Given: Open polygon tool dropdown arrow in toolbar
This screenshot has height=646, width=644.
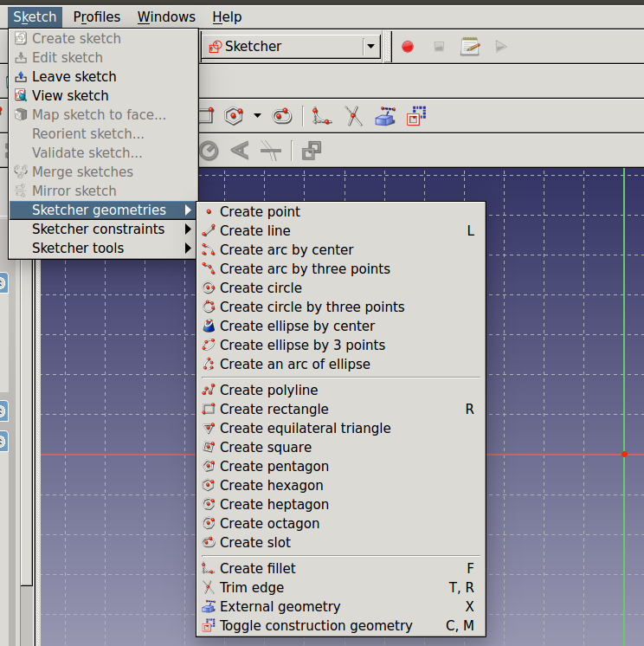Looking at the screenshot, I should pos(257,116).
